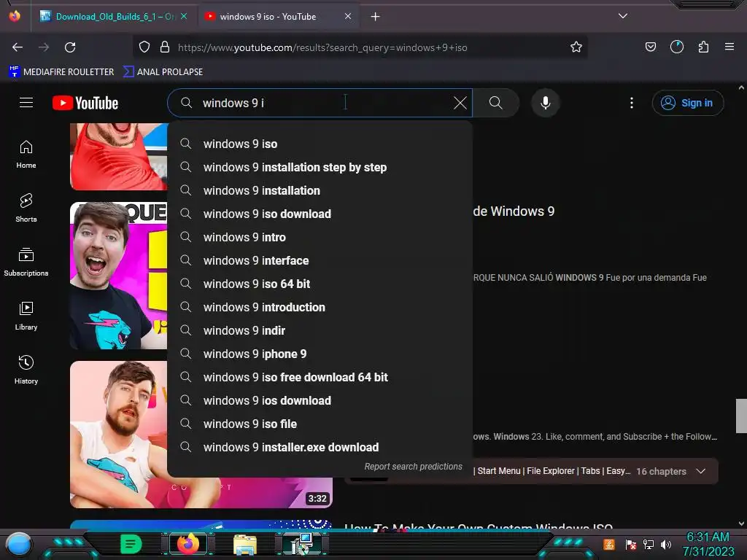The width and height of the screenshot is (747, 560).
Task: Close the Download_Old_Builds_6_1 tab
Action: tap(184, 17)
